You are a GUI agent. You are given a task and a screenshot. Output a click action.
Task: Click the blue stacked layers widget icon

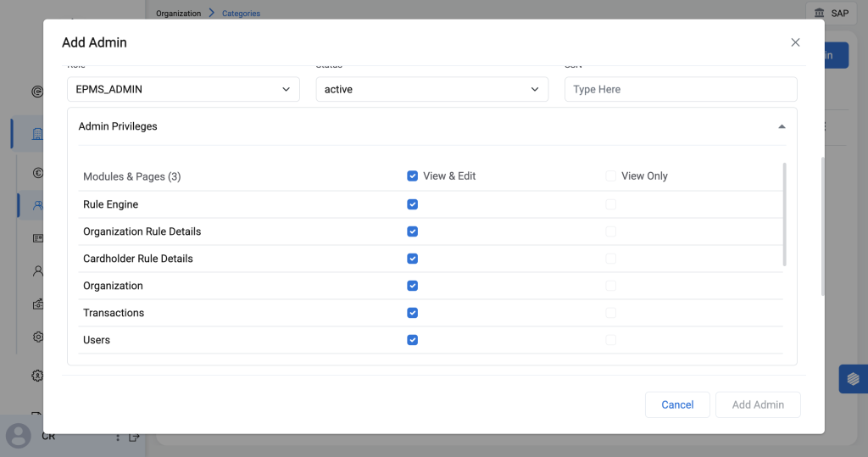(x=853, y=379)
